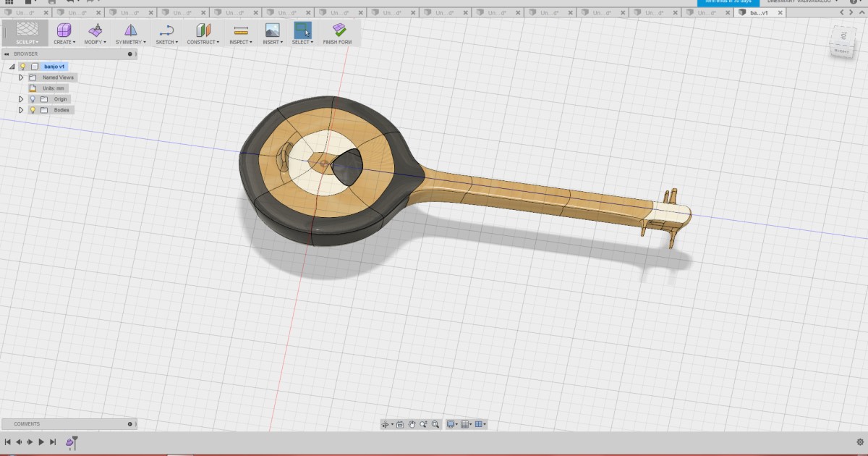Show the Origin folder in browser
868x456 pixels.
pyautogui.click(x=33, y=98)
